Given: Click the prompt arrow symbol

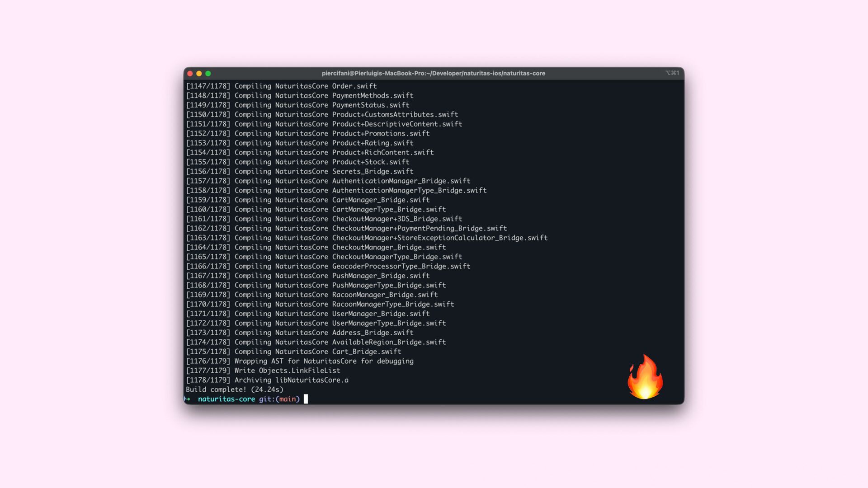Looking at the screenshot, I should click(x=187, y=399).
